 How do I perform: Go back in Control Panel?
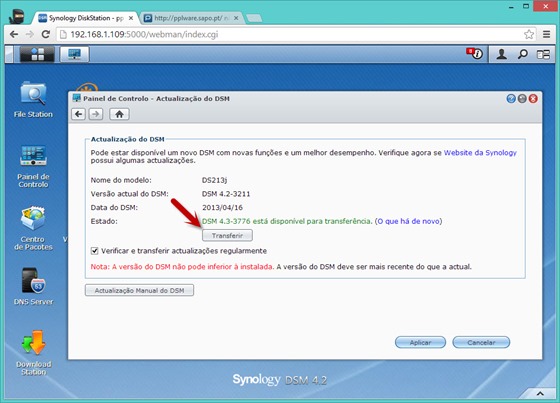pos(79,114)
